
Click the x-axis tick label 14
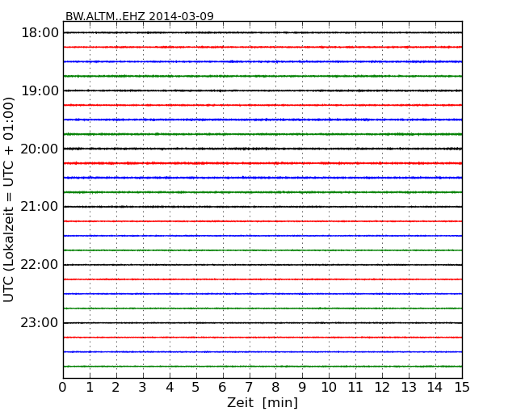pos(435,387)
